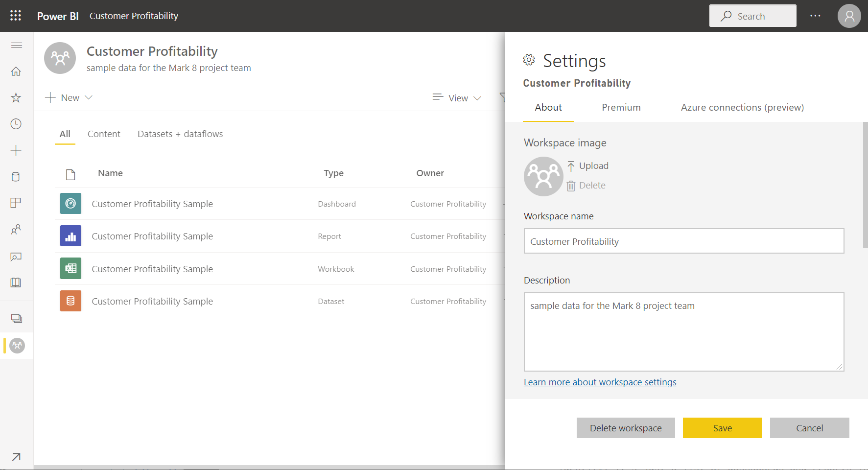868x470 pixels.
Task: View Recent items using the clock icon
Action: pyautogui.click(x=16, y=124)
